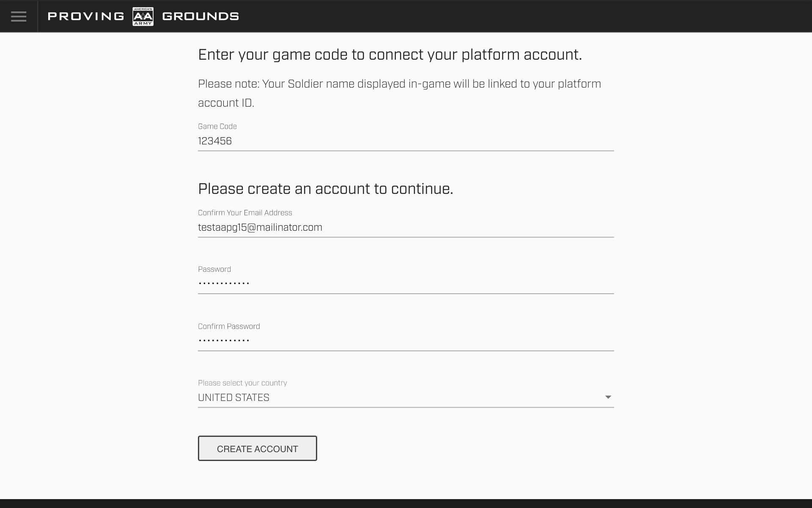Click the "Enter your game code" heading
812x508 pixels.
[x=390, y=55]
